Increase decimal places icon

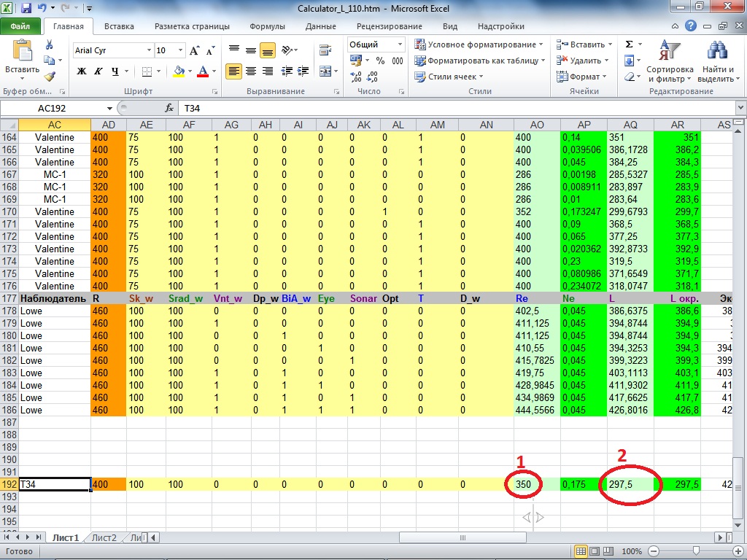[355, 77]
